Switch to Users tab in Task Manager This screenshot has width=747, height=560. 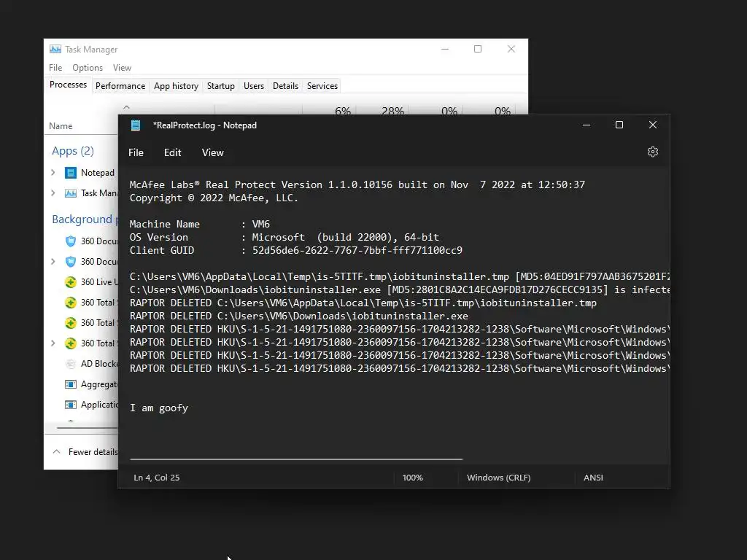pyautogui.click(x=254, y=86)
